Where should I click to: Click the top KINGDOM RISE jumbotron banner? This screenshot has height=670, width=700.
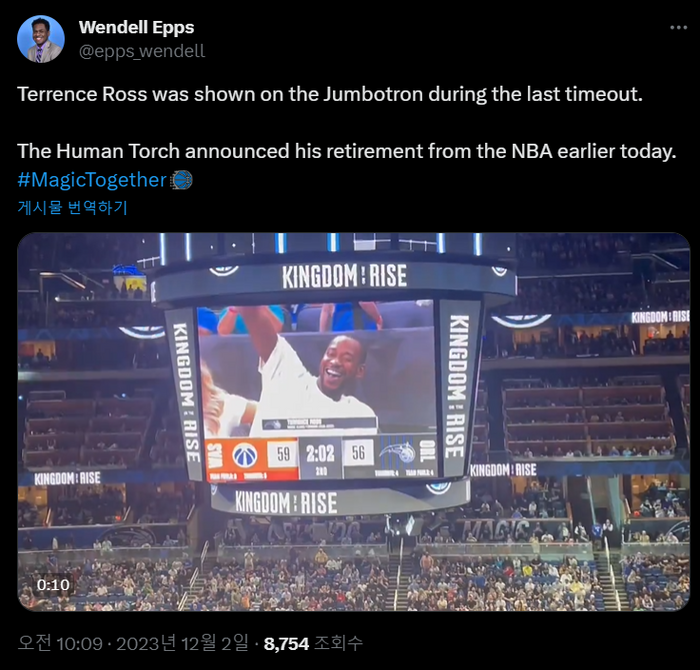coord(344,276)
